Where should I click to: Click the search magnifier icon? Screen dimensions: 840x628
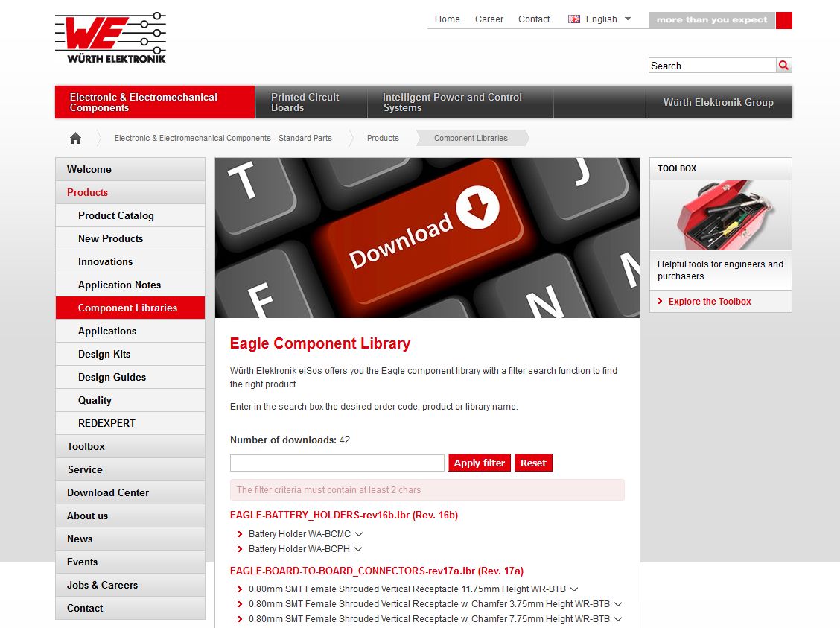[783, 66]
